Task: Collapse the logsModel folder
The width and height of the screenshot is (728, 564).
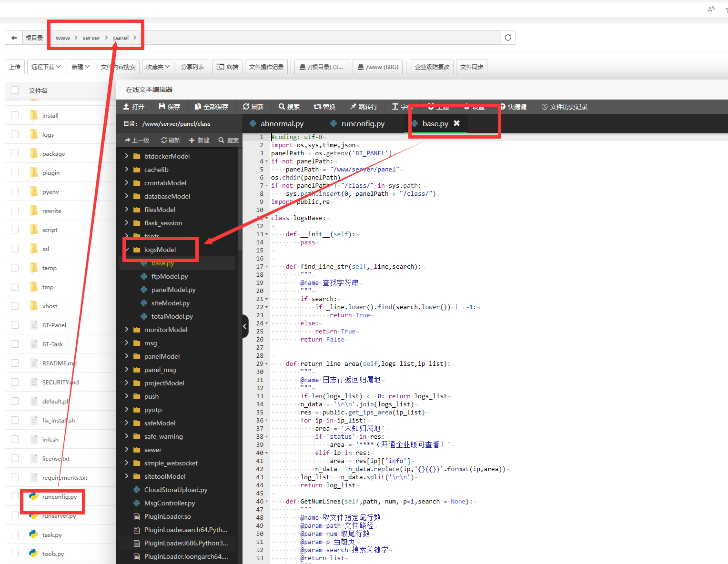Action: [x=127, y=250]
